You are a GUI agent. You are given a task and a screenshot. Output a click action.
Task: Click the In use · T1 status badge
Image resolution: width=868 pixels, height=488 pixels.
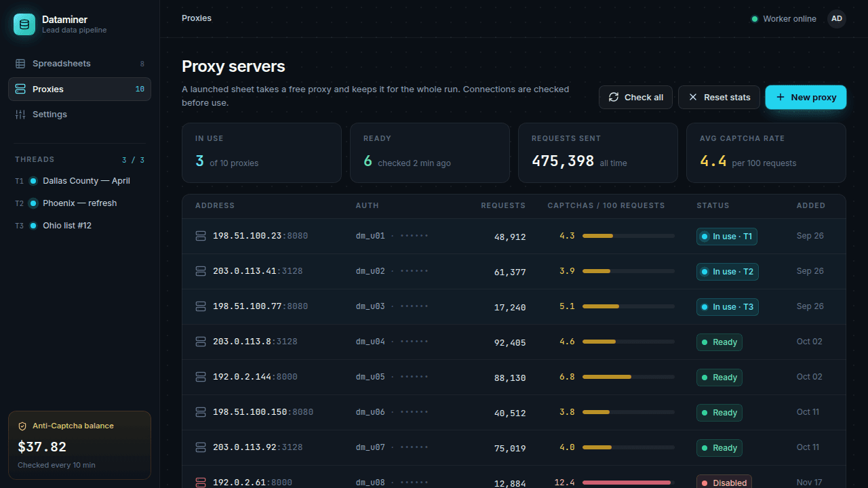click(727, 237)
